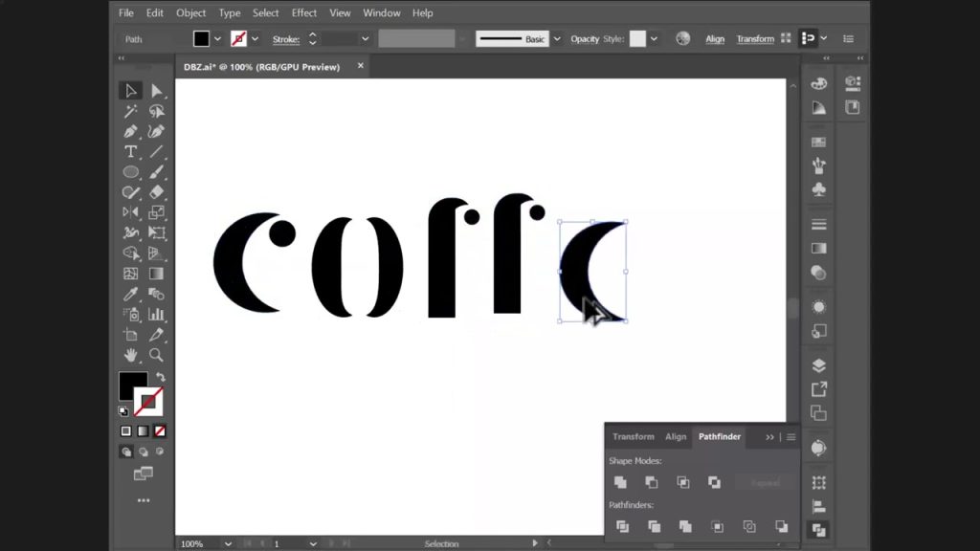Pick the Eraser tool
Screen dimensions: 980x551
156,192
